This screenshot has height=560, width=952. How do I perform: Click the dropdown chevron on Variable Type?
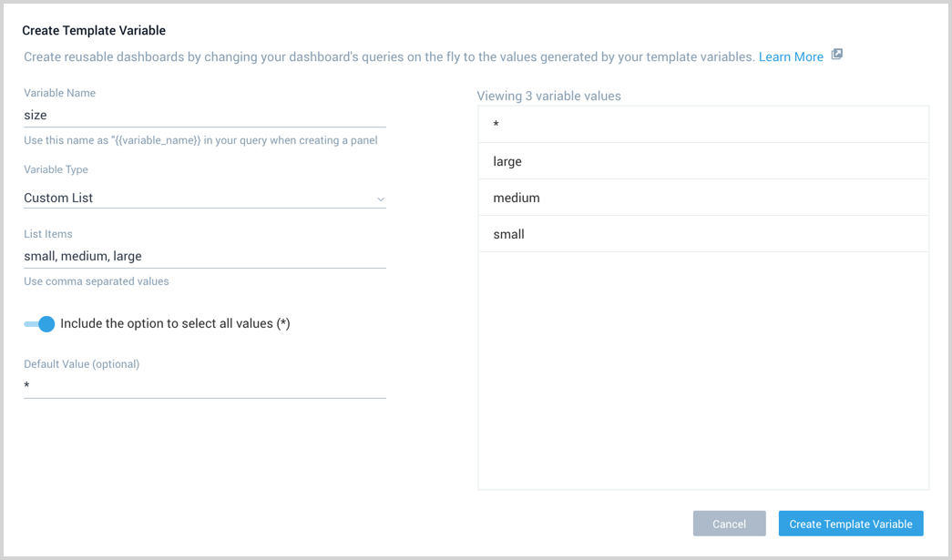tap(381, 199)
